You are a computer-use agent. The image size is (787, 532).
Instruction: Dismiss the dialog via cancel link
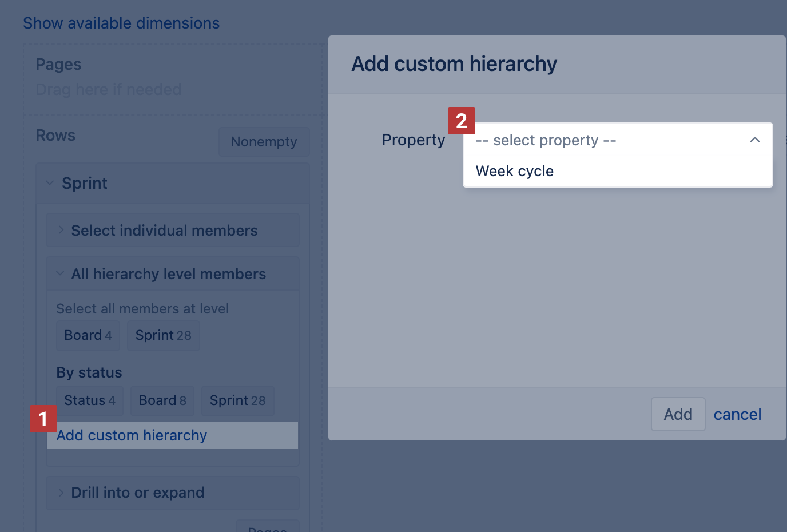(x=737, y=414)
